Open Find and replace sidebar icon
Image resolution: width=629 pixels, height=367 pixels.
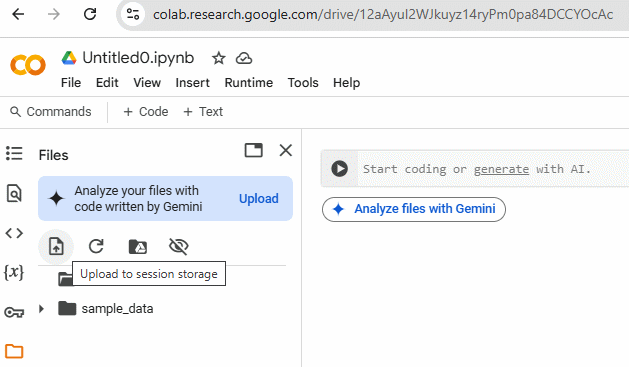pos(14,193)
